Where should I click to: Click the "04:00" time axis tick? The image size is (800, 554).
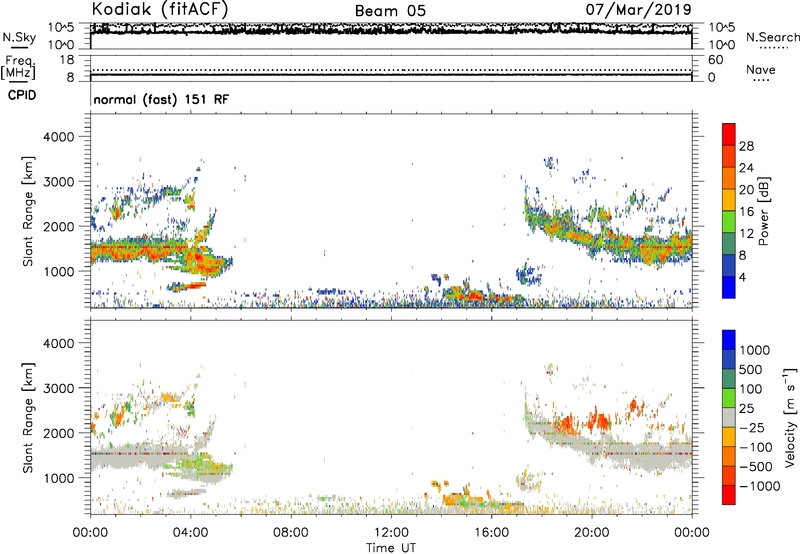pyautogui.click(x=190, y=533)
